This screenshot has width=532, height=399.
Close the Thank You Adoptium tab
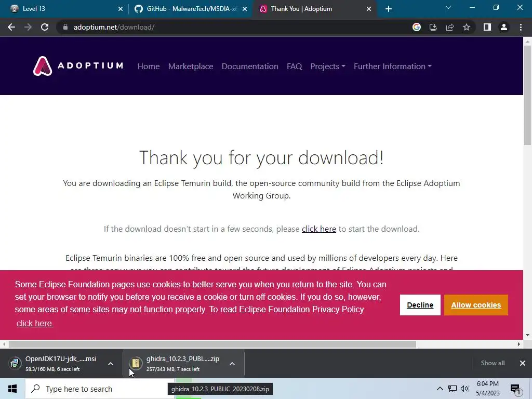[x=369, y=9]
